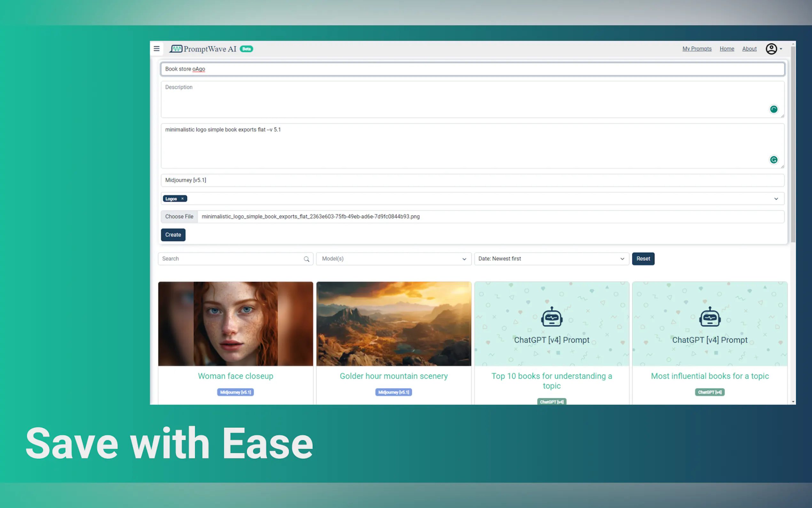
Task: Open the Model(s) filter dropdown
Action: pos(394,259)
